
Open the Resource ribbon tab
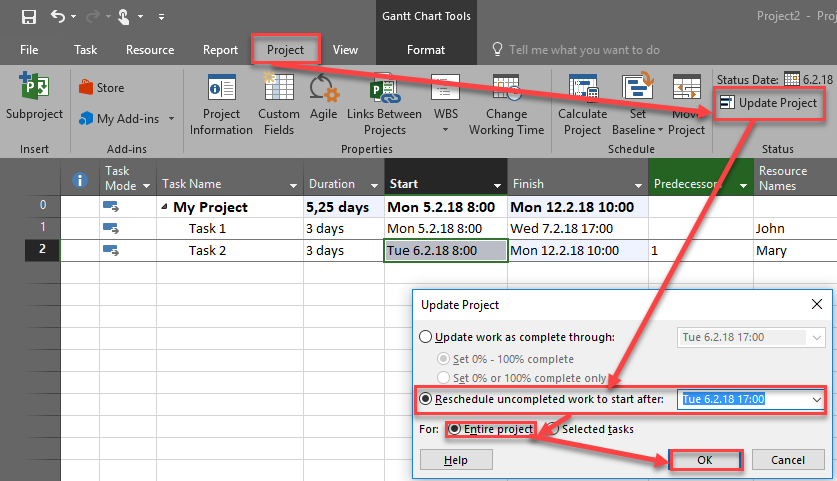[149, 50]
